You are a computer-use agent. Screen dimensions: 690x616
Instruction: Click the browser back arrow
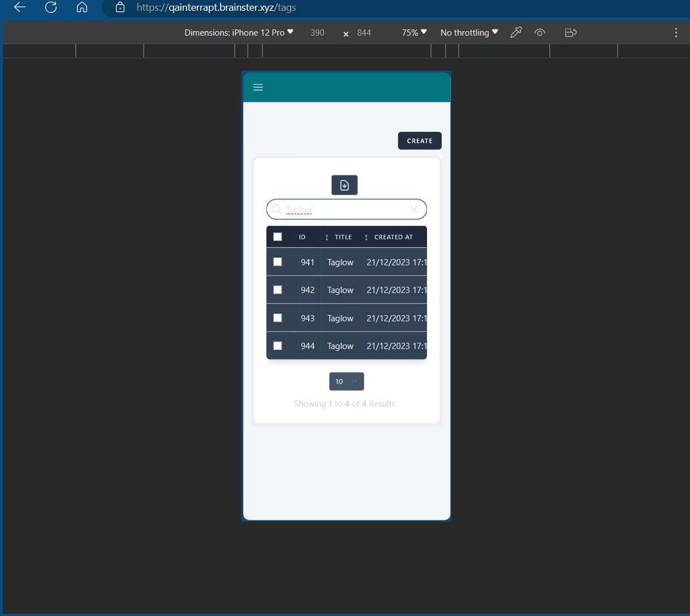20,7
